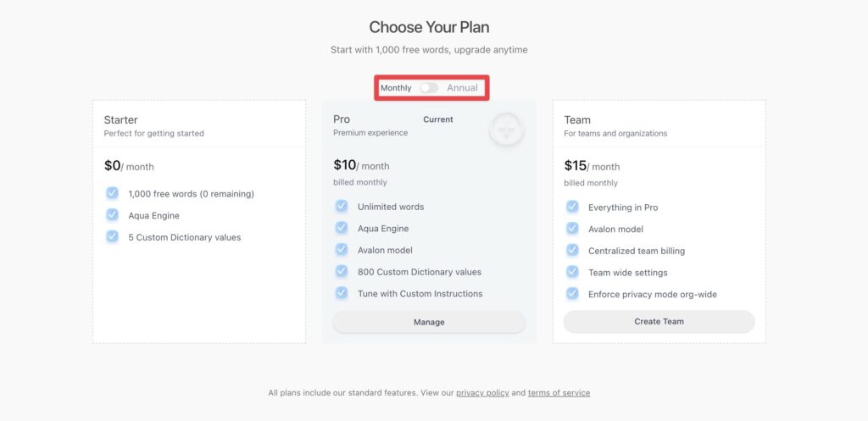The image size is (868, 421).
Task: Toggle the Monthly/Annual billing switch
Action: 429,88
